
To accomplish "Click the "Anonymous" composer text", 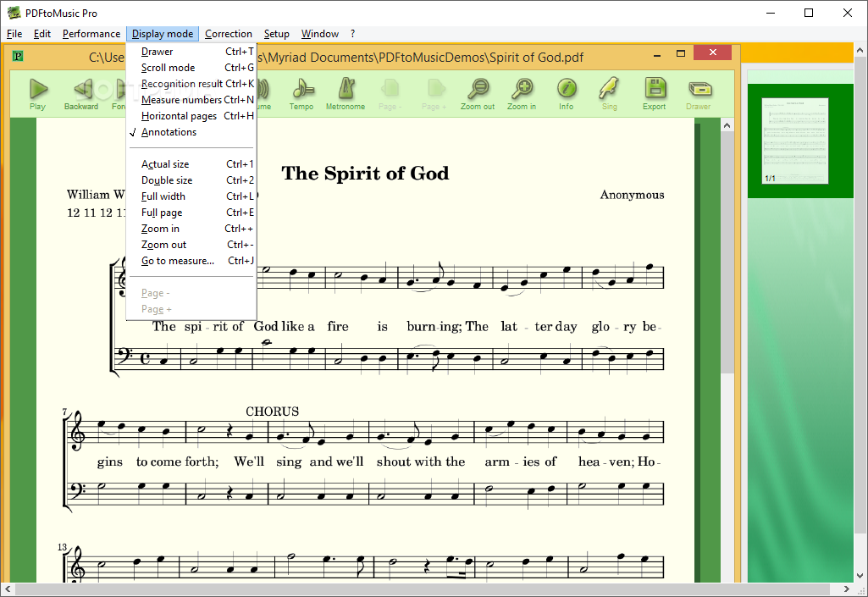I will coord(633,195).
